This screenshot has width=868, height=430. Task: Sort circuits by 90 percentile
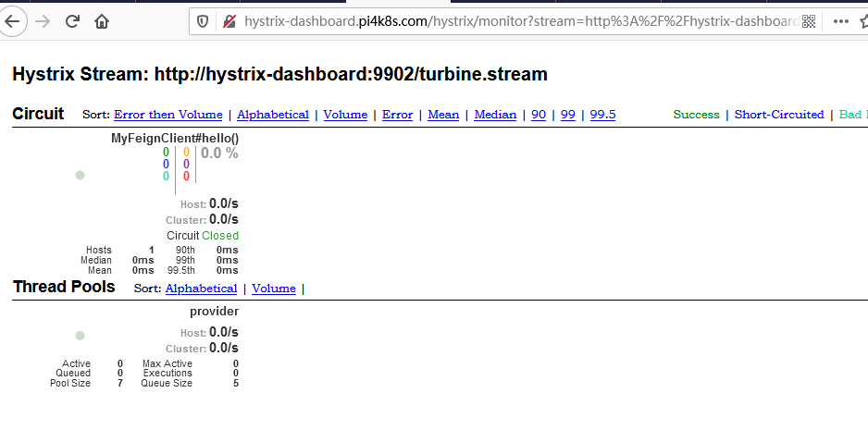pyautogui.click(x=539, y=115)
